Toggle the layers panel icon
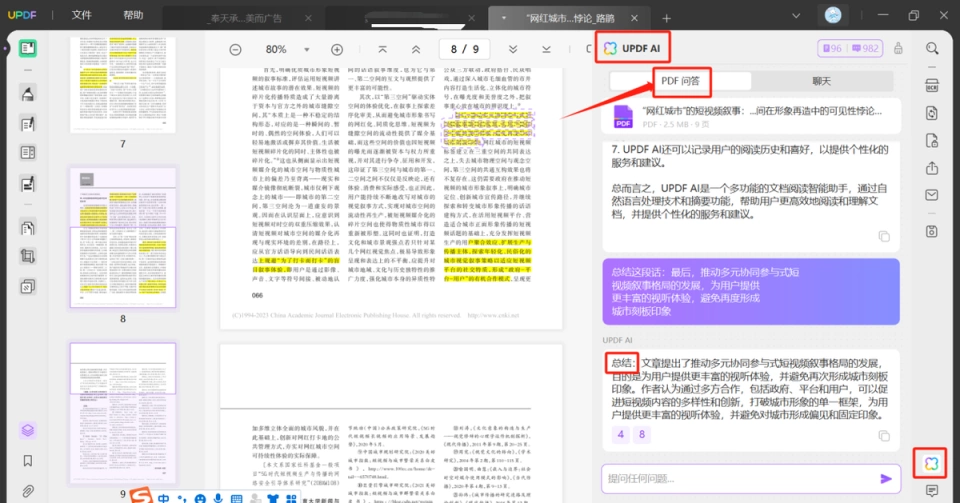This screenshot has width=960, height=503. point(28,431)
